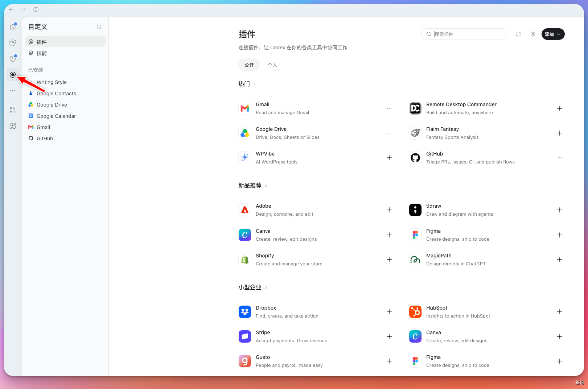Open GitHub plugin more options
The image size is (588, 389).
coord(560,158)
